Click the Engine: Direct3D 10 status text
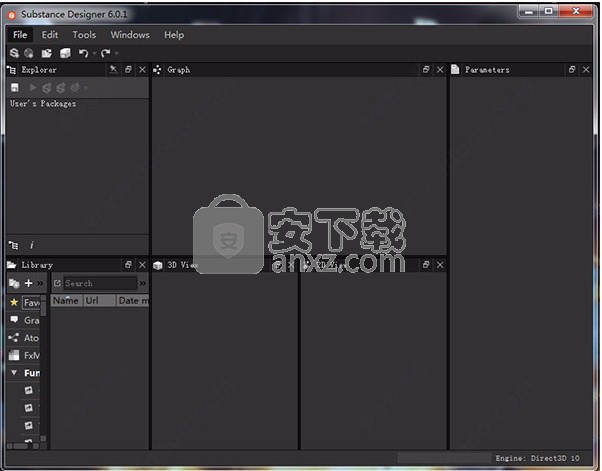The width and height of the screenshot is (602, 471). coord(538,458)
